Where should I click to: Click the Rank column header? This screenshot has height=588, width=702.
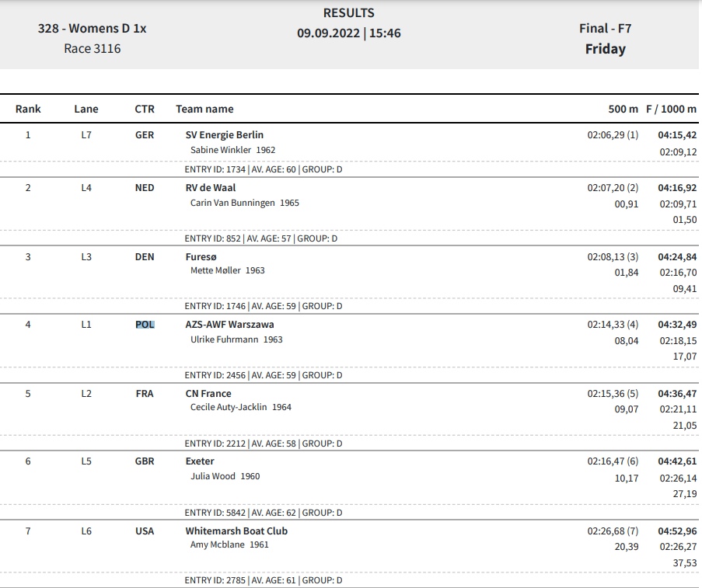[x=28, y=109]
